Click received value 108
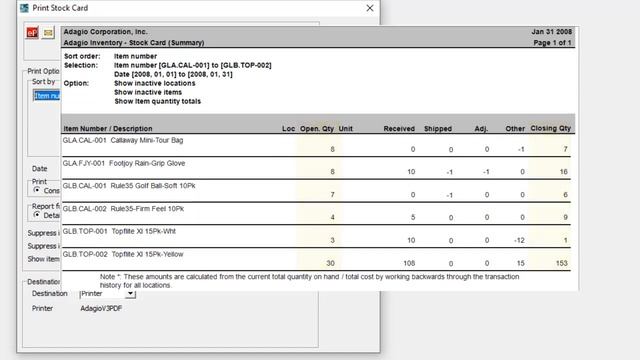 click(409, 263)
